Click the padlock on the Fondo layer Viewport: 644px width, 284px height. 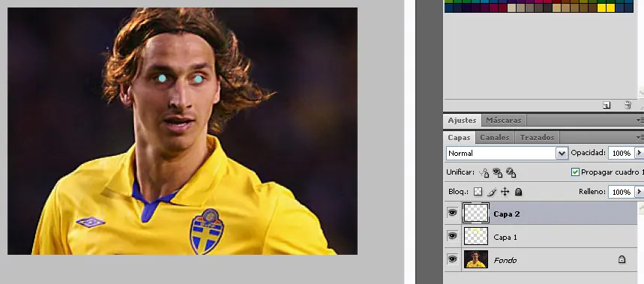coord(622,259)
